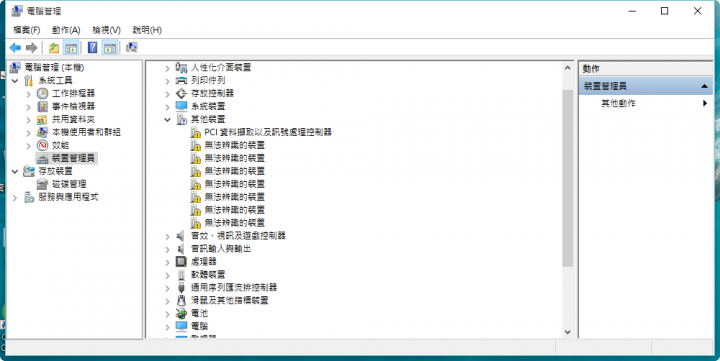
Task: Click the 事件檢視器 icon in the tree
Action: 42,106
